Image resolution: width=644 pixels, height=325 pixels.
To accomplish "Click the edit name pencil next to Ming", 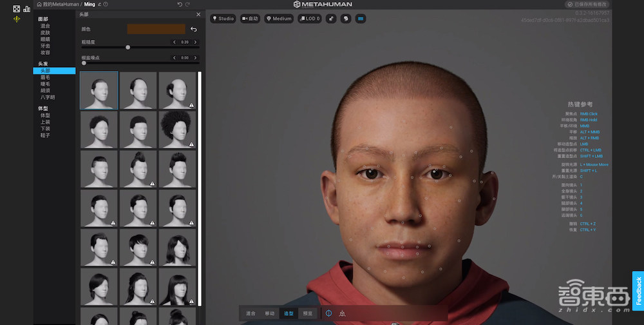I will [99, 5].
